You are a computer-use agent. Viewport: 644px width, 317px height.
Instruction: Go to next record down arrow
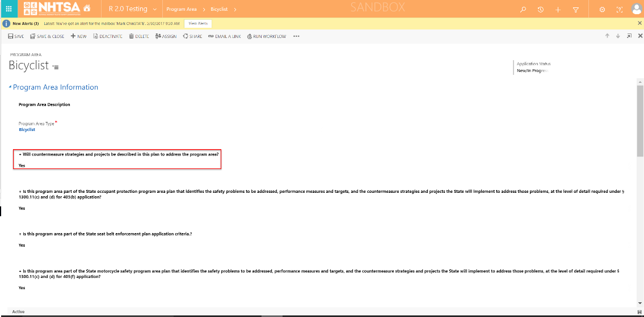[618, 36]
